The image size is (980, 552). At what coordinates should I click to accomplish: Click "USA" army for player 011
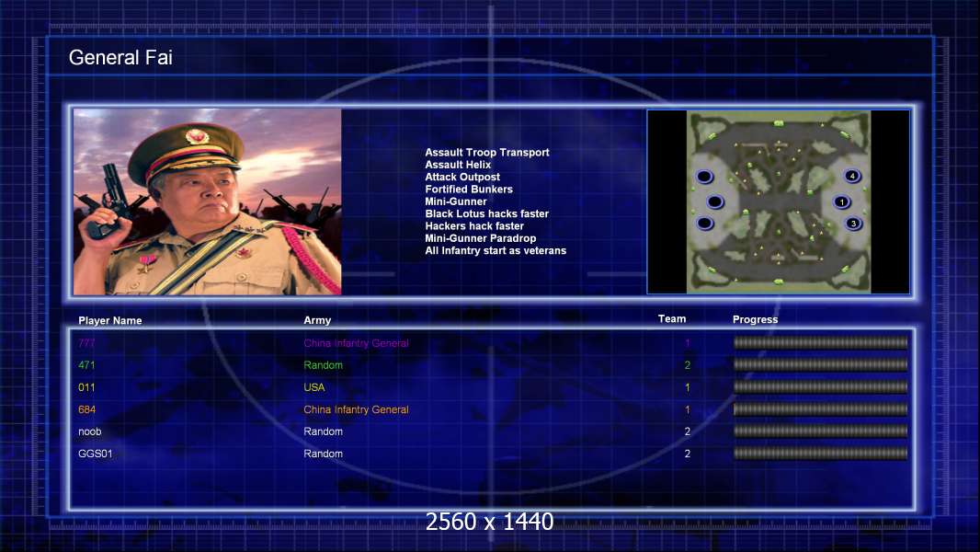tap(314, 387)
